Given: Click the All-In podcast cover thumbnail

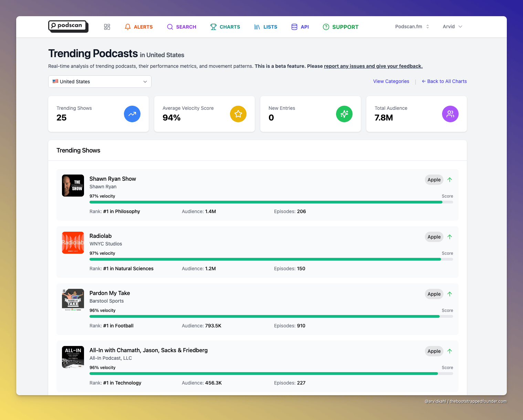Looking at the screenshot, I should pyautogui.click(x=73, y=357).
